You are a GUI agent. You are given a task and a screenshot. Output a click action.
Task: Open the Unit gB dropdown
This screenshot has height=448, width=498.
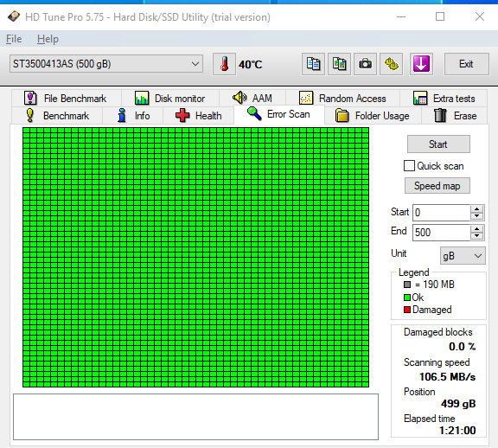tap(463, 256)
